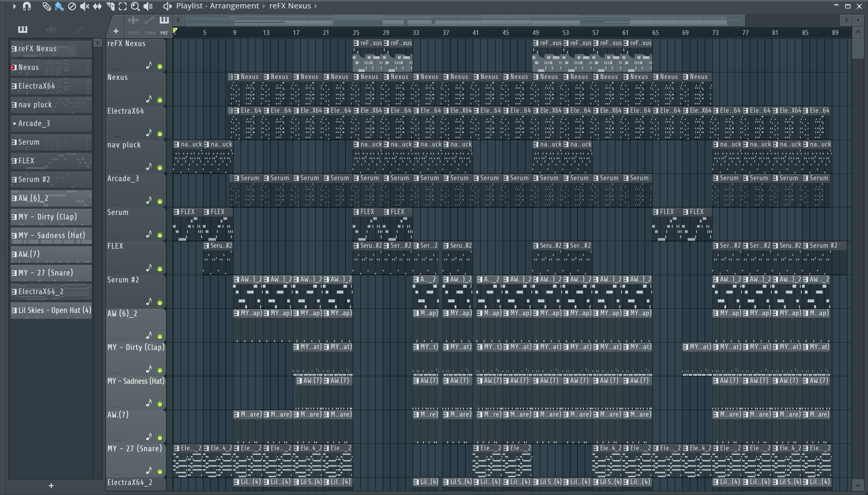This screenshot has height=495, width=868.
Task: Select Lil Skies - Open Hat (4) pattern
Action: (51, 311)
